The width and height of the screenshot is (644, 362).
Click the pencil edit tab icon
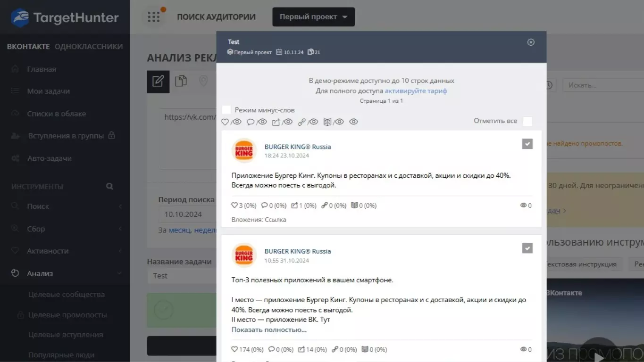point(158,82)
